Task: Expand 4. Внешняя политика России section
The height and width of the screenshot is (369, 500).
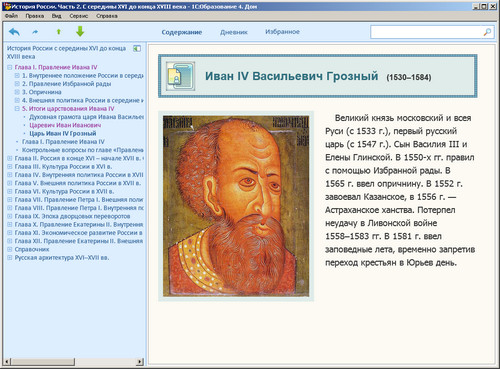Action: pos(17,100)
